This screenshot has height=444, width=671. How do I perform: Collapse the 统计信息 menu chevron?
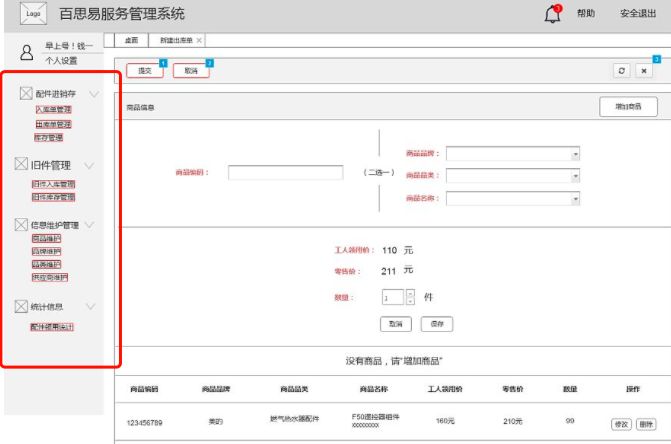[90, 306]
